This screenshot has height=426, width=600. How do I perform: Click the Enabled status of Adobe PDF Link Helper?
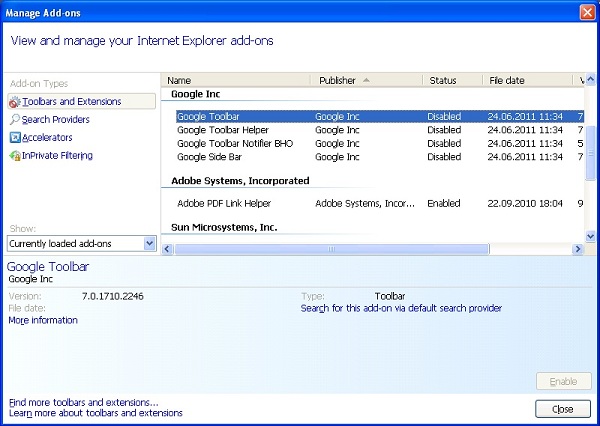(443, 203)
